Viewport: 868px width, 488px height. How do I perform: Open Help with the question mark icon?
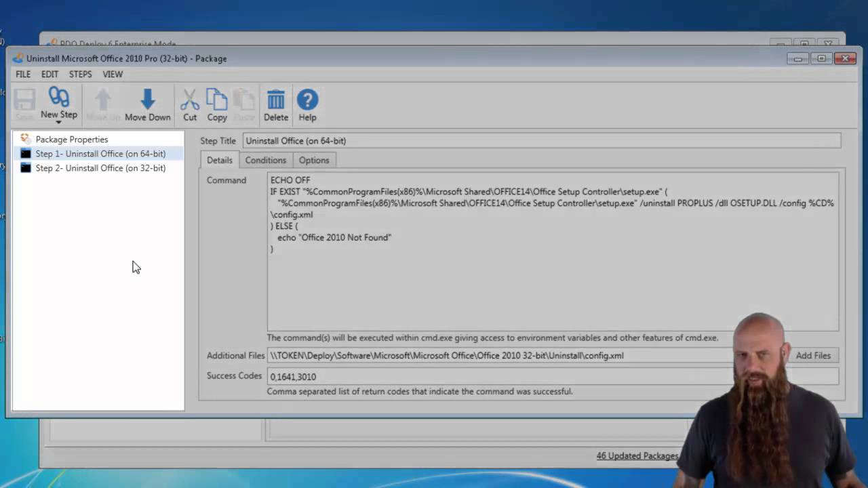(307, 100)
